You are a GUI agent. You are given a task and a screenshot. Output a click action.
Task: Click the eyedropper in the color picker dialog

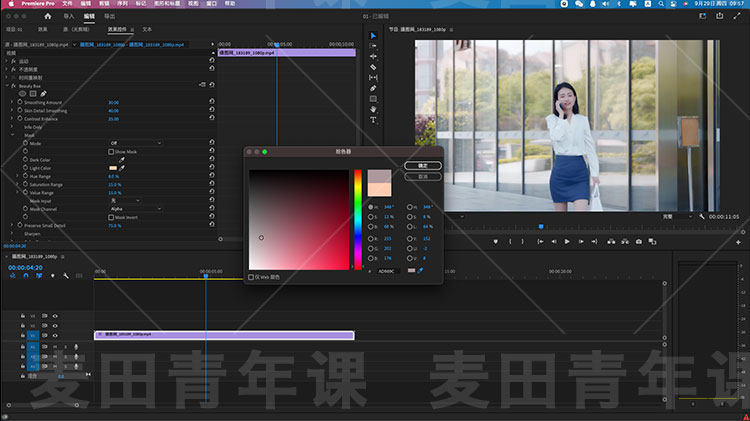pos(420,270)
